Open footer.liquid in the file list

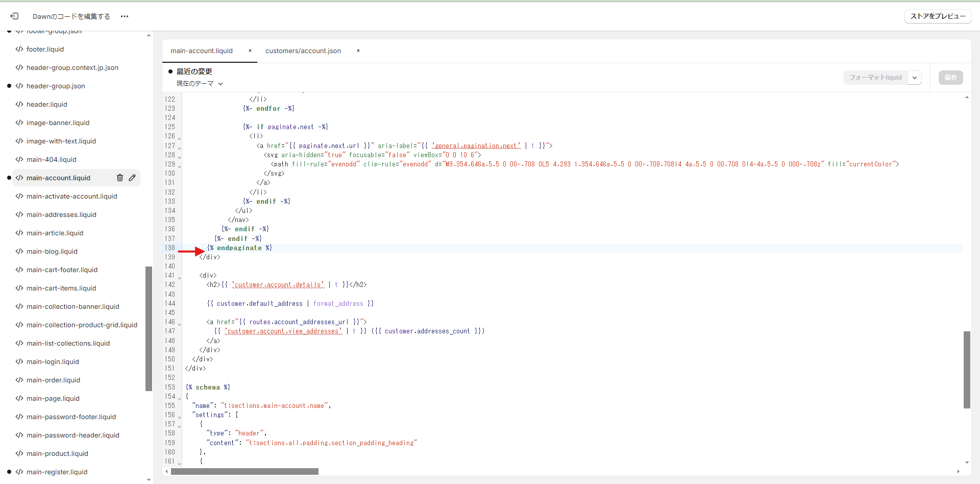(45, 49)
